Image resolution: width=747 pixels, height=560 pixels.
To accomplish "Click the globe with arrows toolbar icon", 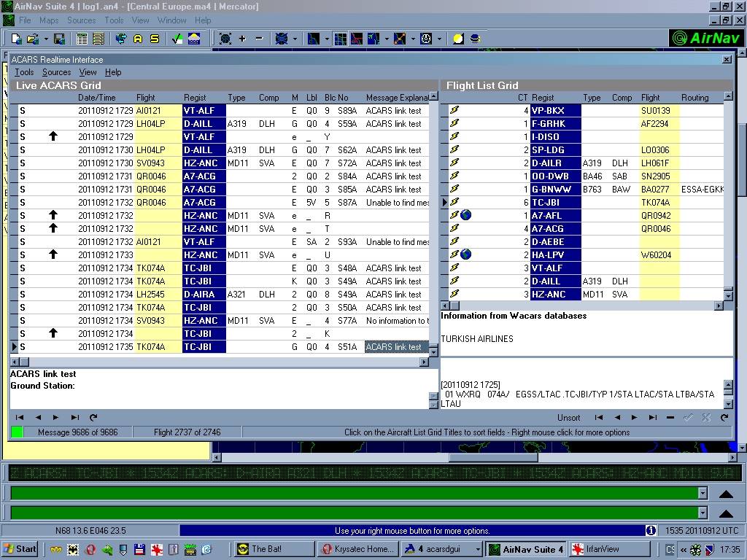I will pyautogui.click(x=122, y=39).
